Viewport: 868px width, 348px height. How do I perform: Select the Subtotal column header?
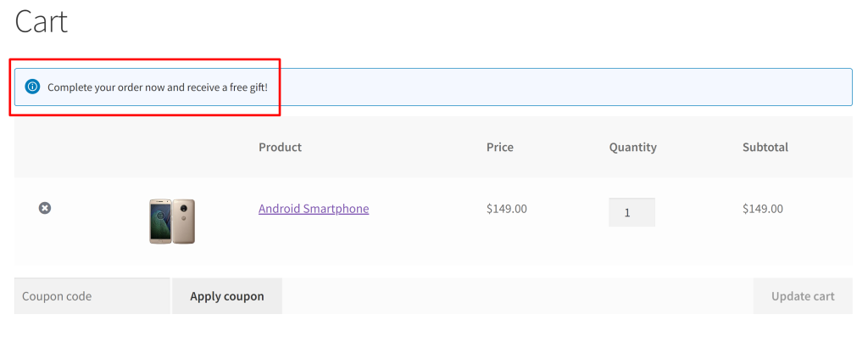pos(765,147)
